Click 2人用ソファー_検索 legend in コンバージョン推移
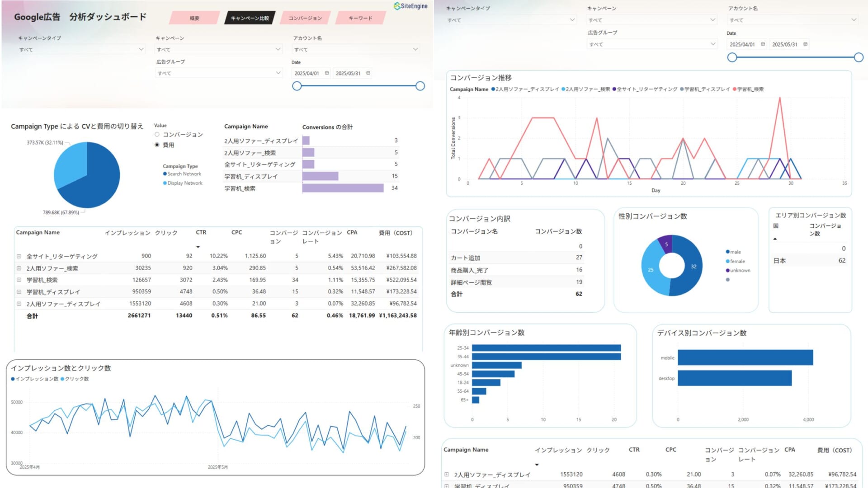This screenshot has height=488, width=868. (586, 89)
